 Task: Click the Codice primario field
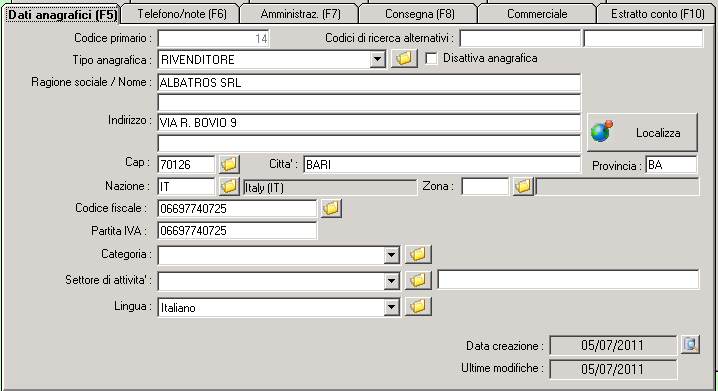(x=213, y=38)
